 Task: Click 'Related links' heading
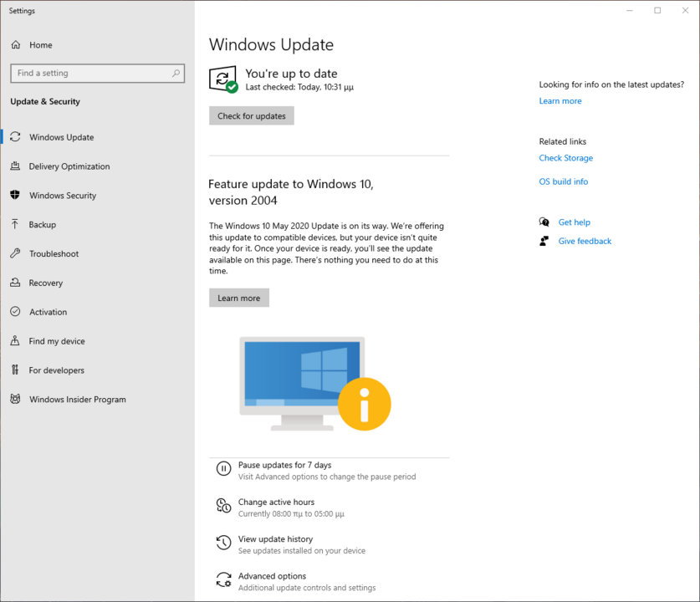[x=563, y=141]
